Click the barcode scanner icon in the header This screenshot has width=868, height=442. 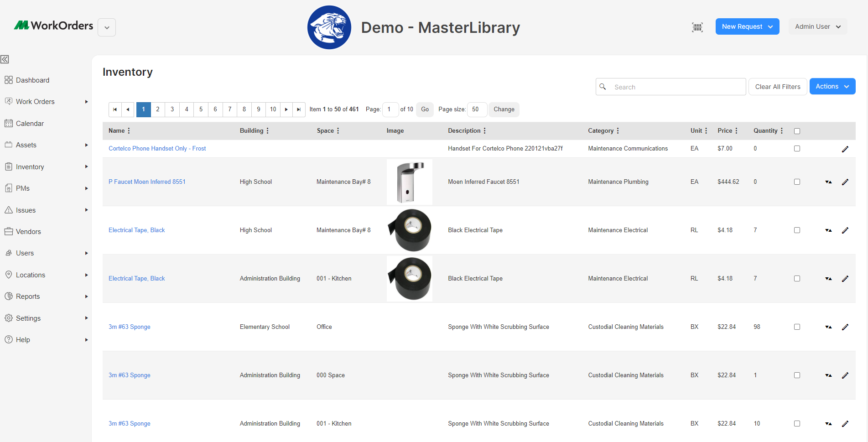click(x=697, y=27)
